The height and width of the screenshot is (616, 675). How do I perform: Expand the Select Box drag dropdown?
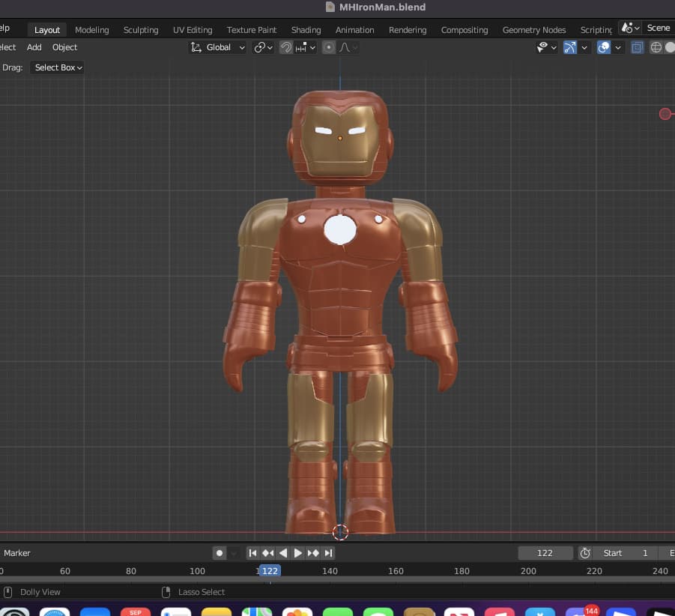click(58, 67)
